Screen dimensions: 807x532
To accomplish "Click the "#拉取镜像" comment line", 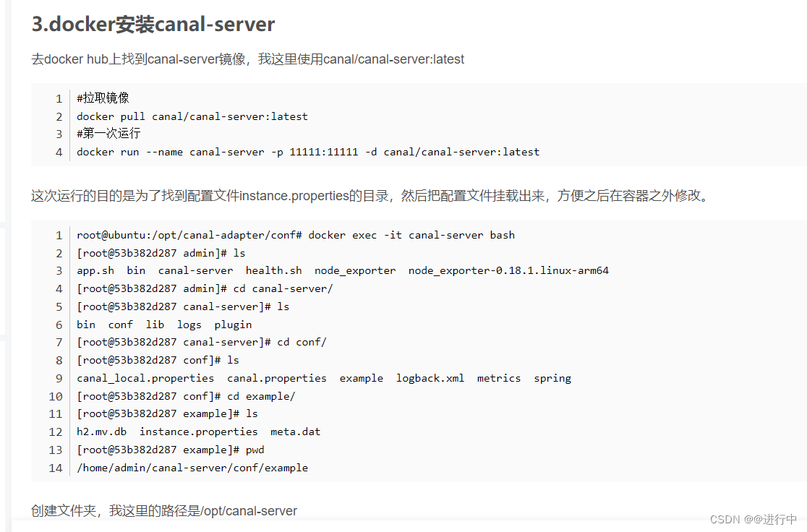I will pos(103,98).
